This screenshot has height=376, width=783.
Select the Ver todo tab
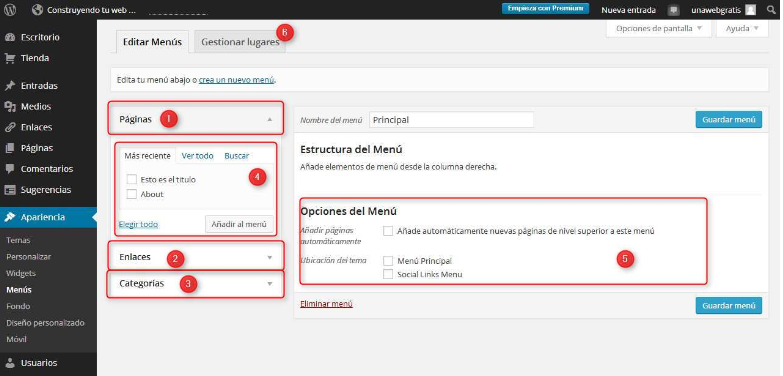197,156
